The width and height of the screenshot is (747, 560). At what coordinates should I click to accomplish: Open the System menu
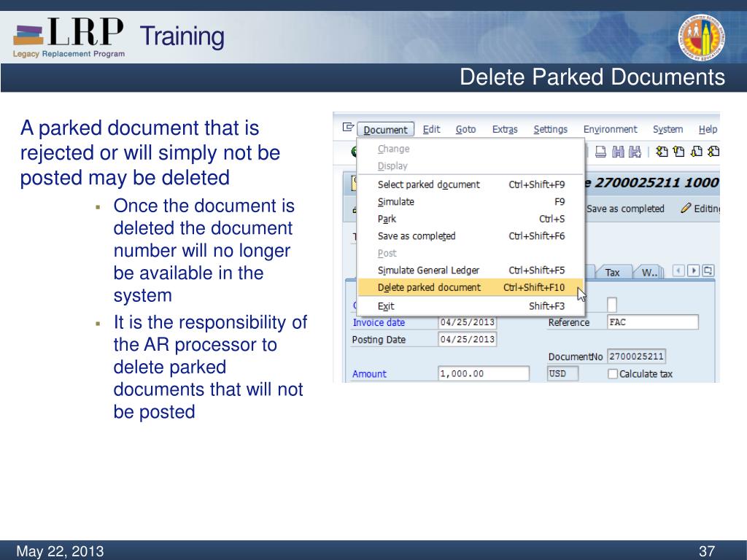pos(667,129)
